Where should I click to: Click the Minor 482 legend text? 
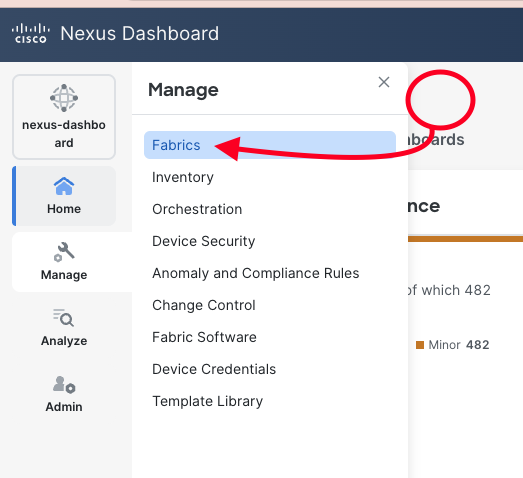click(459, 345)
